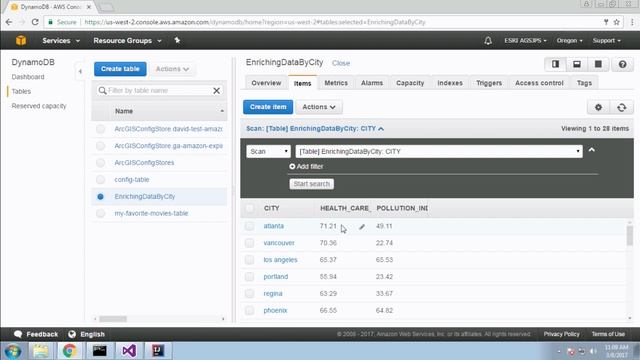The width and height of the screenshot is (640, 360).
Task: Check the vancouver row checkbox
Action: pyautogui.click(x=249, y=243)
